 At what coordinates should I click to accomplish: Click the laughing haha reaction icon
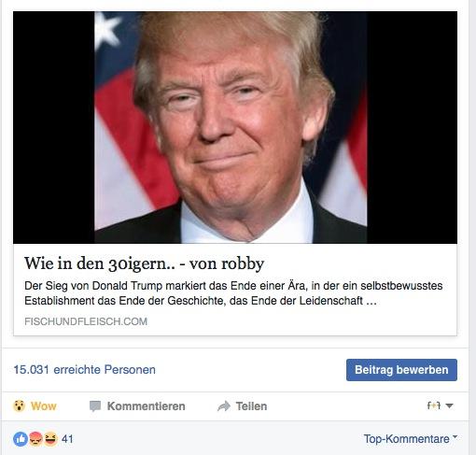[50, 439]
